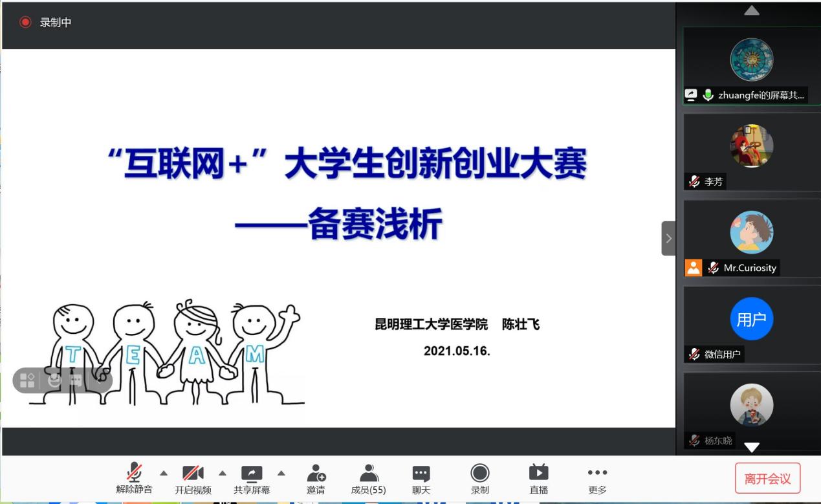
Task: Click the 杨东晓 name label
Action: (x=718, y=441)
